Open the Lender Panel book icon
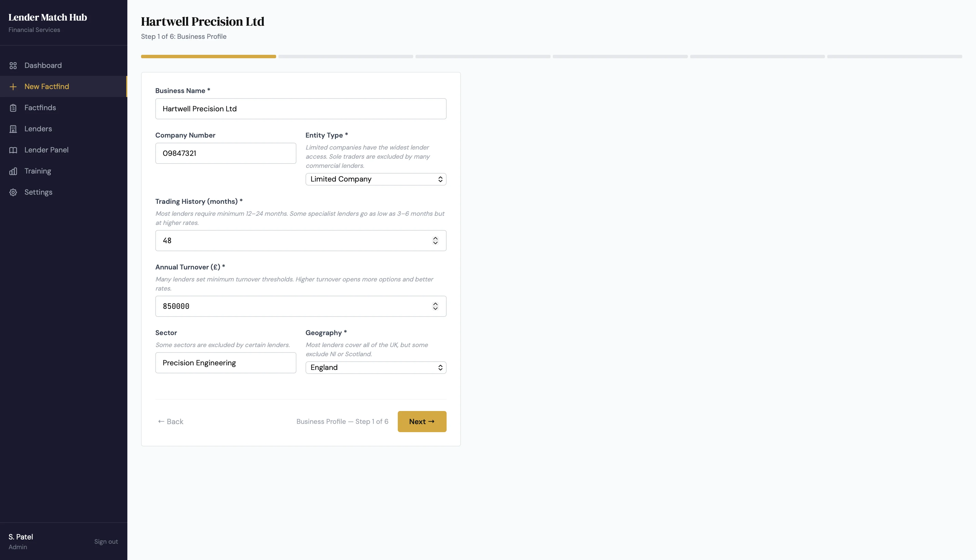The width and height of the screenshot is (976, 560). (13, 150)
